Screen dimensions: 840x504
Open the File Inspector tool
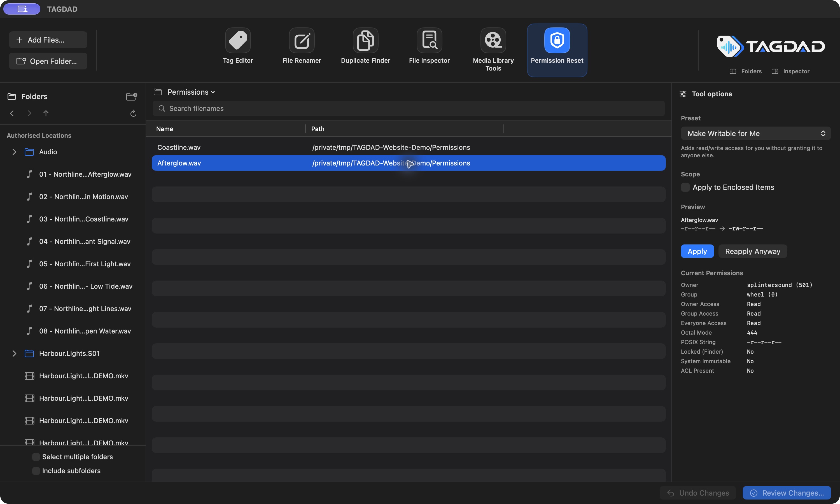(x=429, y=46)
